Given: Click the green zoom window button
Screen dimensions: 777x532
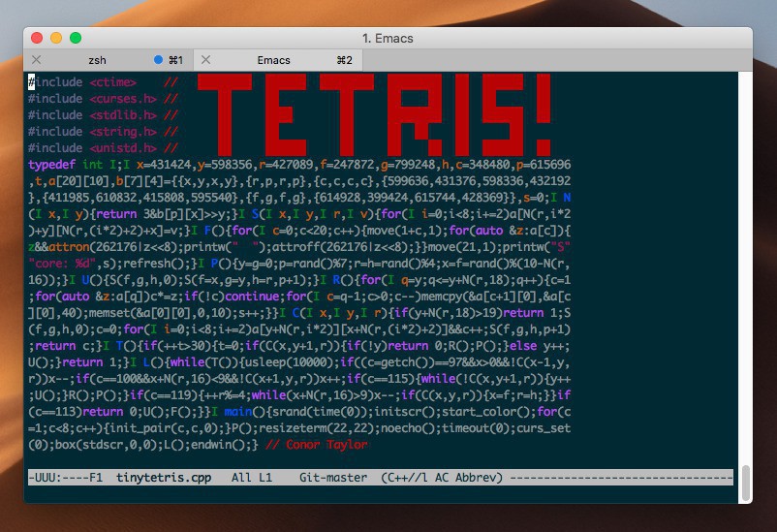Looking at the screenshot, I should [x=76, y=38].
